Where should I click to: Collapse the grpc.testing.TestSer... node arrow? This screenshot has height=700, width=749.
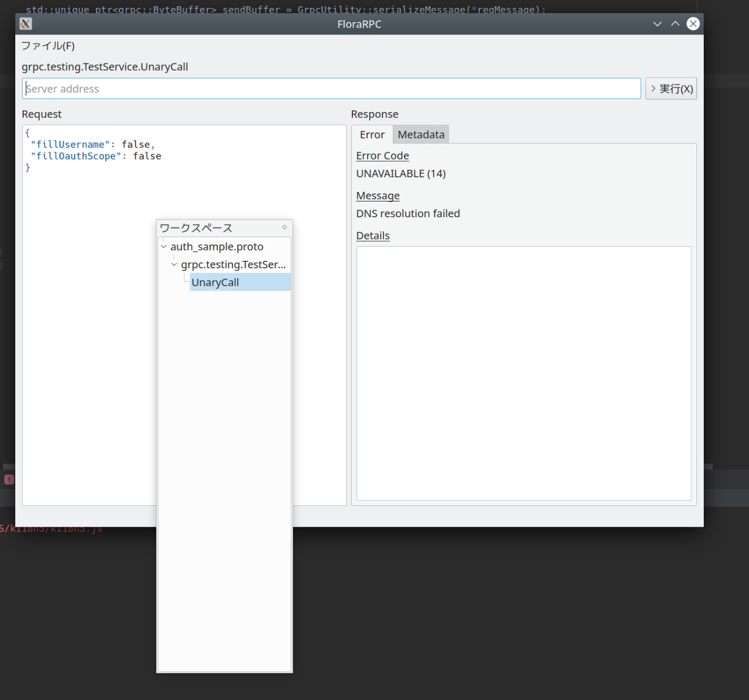(174, 264)
